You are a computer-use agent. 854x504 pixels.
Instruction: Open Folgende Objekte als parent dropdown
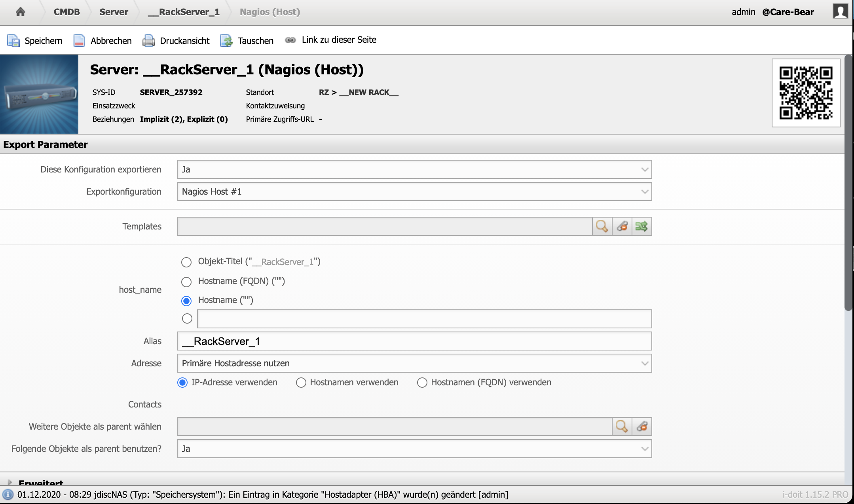[x=414, y=449]
